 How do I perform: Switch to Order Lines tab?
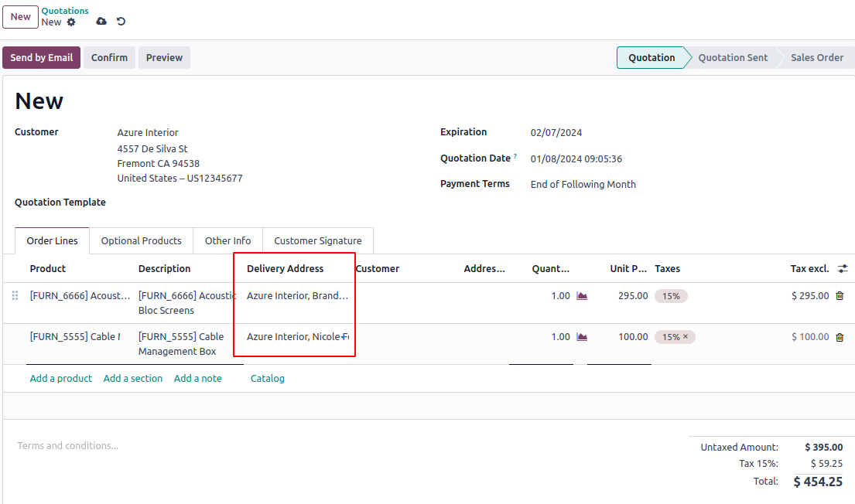click(x=53, y=241)
